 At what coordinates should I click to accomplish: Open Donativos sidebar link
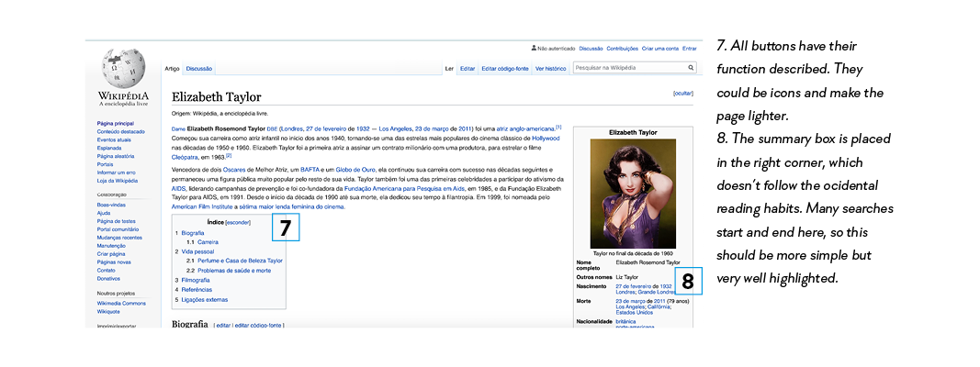tap(108, 278)
